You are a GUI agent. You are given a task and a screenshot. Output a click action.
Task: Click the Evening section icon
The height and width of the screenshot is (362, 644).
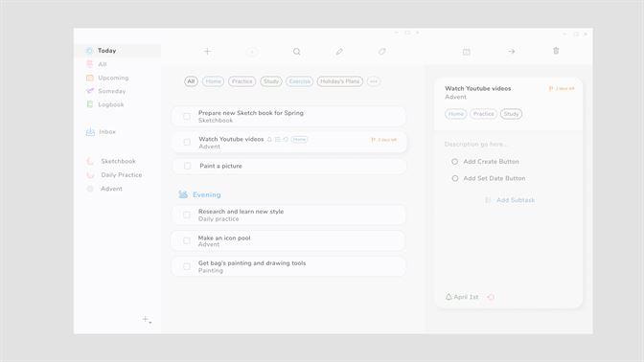[x=183, y=194]
